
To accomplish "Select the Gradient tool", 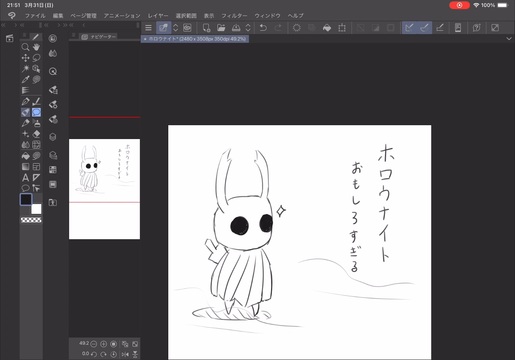I will 25,166.
